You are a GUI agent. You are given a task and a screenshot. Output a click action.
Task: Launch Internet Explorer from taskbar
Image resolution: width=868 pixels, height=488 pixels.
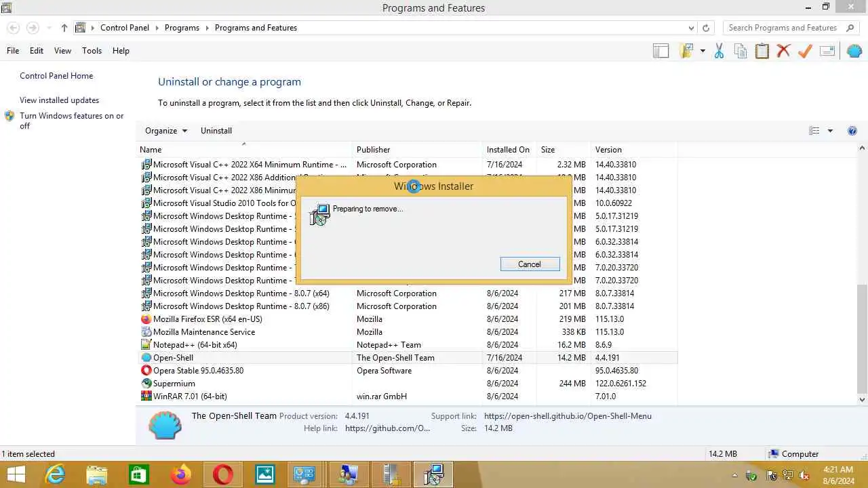click(x=55, y=474)
